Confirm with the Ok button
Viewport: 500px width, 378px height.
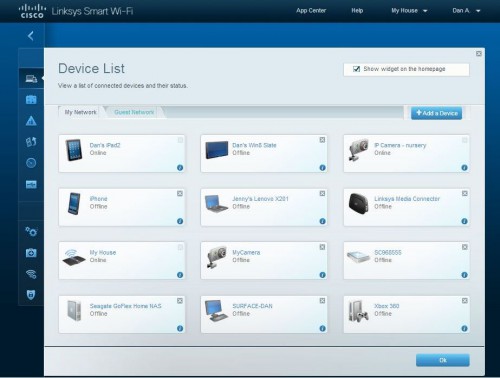pyautogui.click(x=443, y=360)
